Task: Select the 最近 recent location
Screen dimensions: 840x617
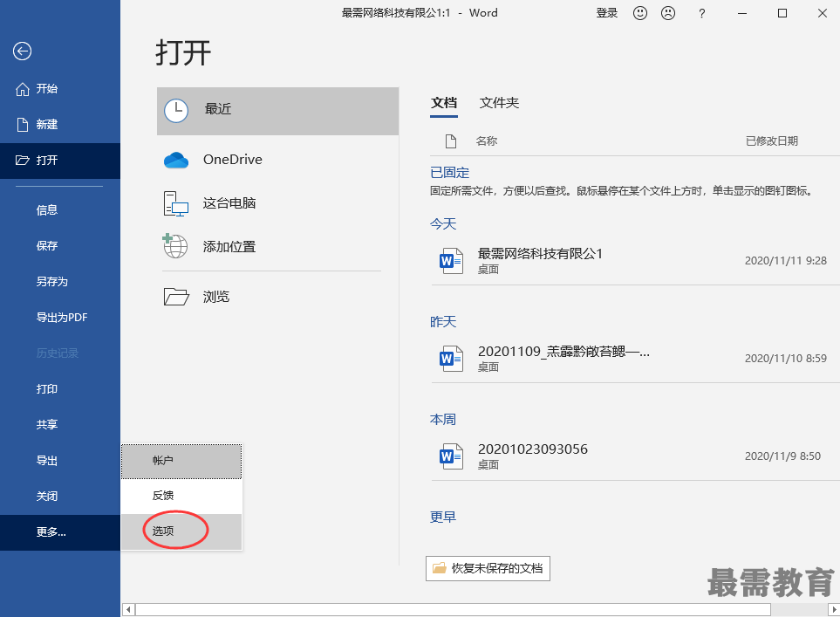Action: 277,111
